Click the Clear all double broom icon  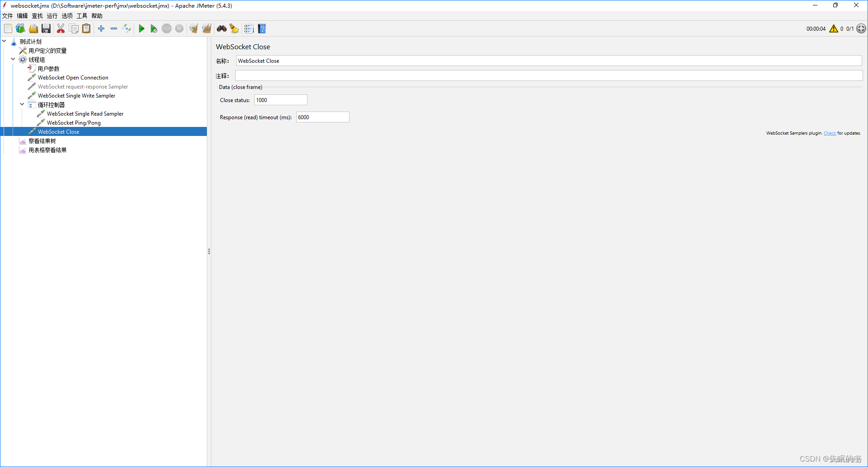pyautogui.click(x=207, y=29)
